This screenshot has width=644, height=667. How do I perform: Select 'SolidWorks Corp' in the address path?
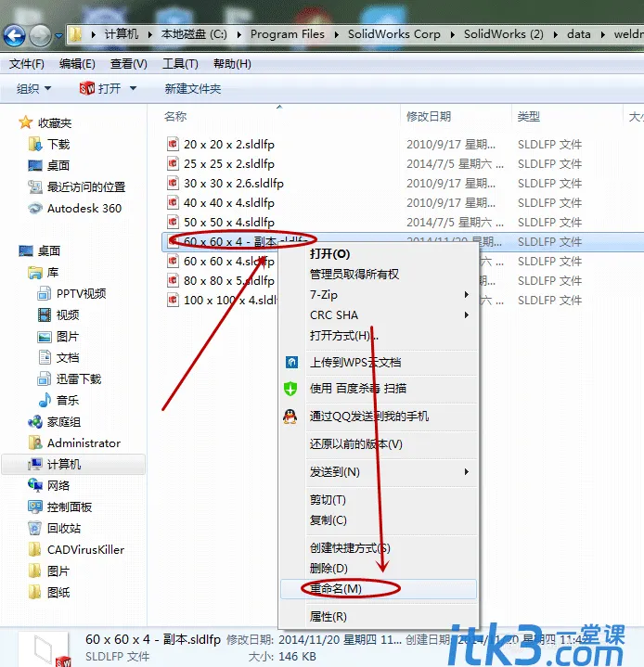click(394, 34)
